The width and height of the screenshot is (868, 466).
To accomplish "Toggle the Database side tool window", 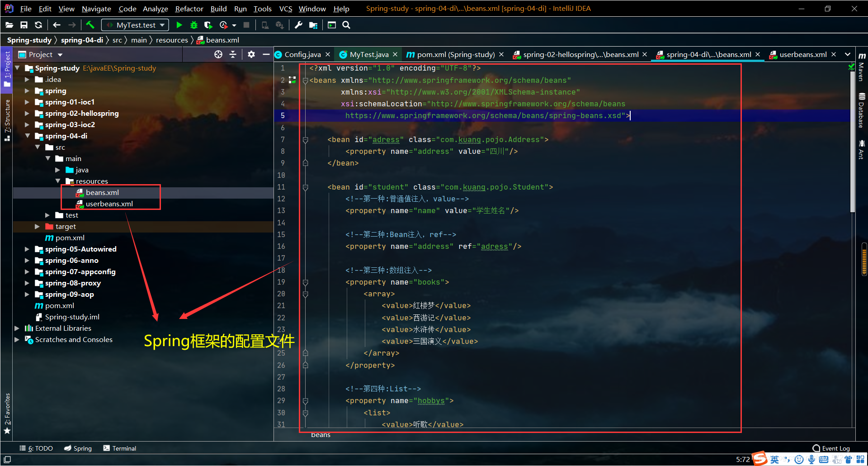I will [x=862, y=110].
